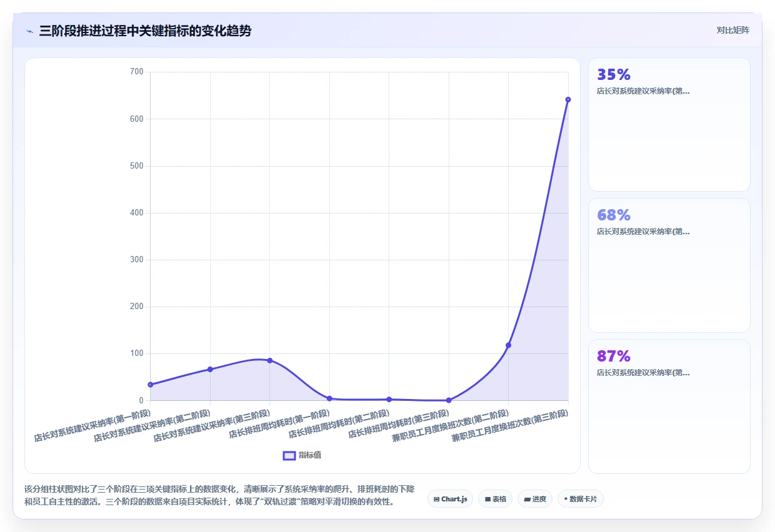
Task: Toggle the 指标值 legend swatch
Action: 289,455
